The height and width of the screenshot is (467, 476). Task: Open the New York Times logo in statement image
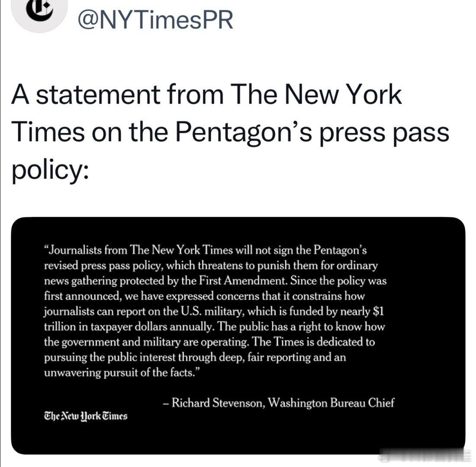(x=86, y=416)
